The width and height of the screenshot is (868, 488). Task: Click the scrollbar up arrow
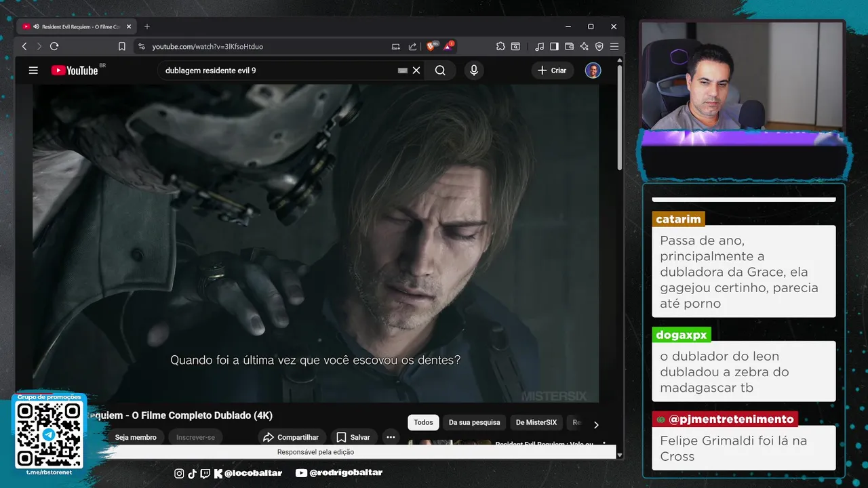tap(619, 61)
